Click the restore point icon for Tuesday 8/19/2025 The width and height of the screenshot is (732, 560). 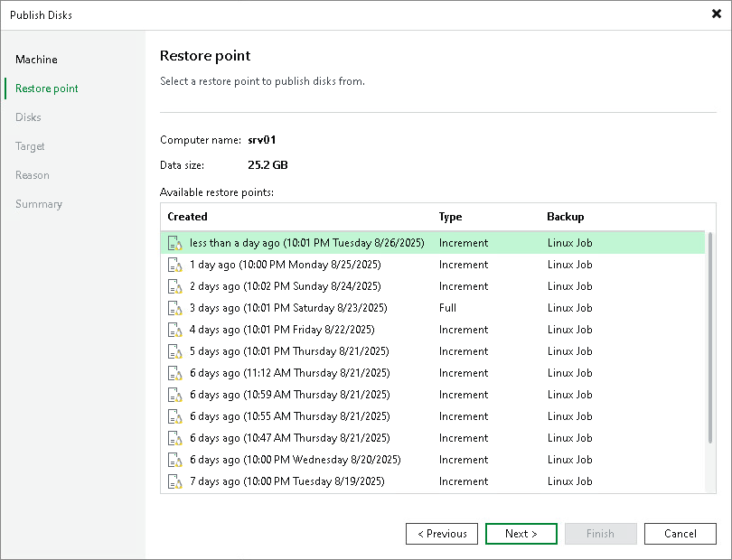pos(175,482)
